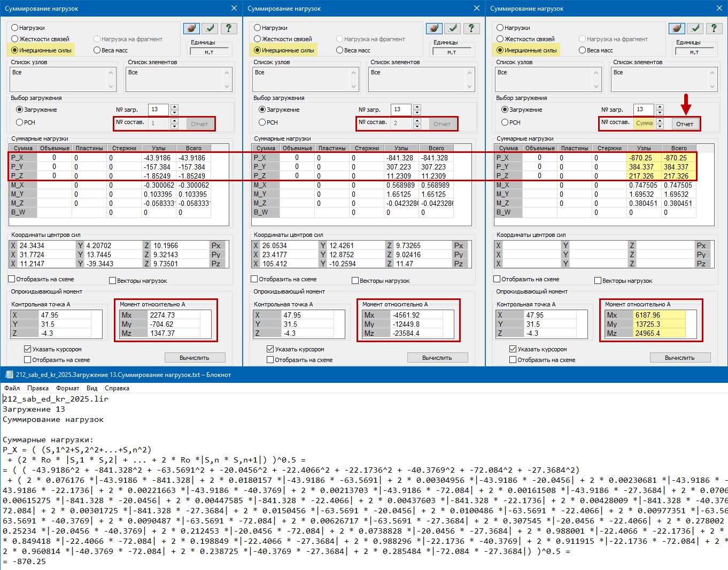Screen dimensions: 728x570
Task: Open the 'Правка' menu in Notepad
Action: point(38,388)
